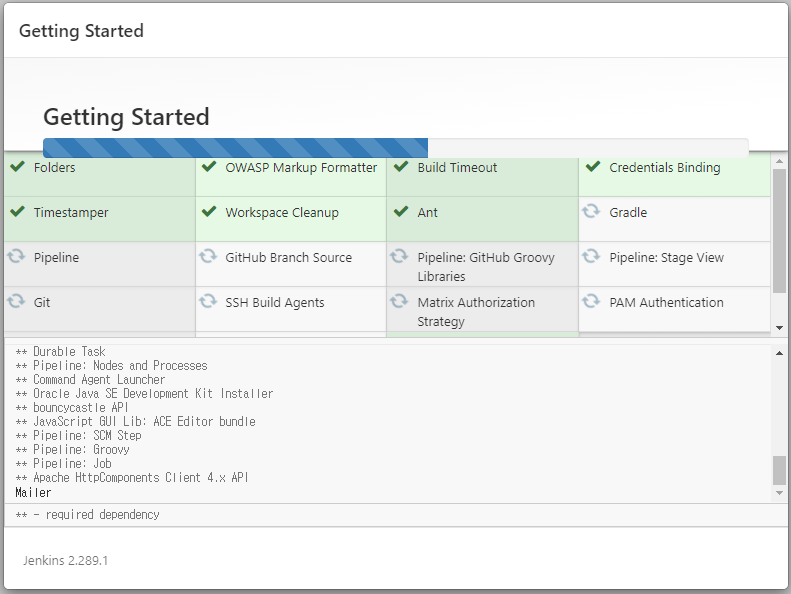Click the required dependency legend text
791x594 pixels.
tap(87, 515)
